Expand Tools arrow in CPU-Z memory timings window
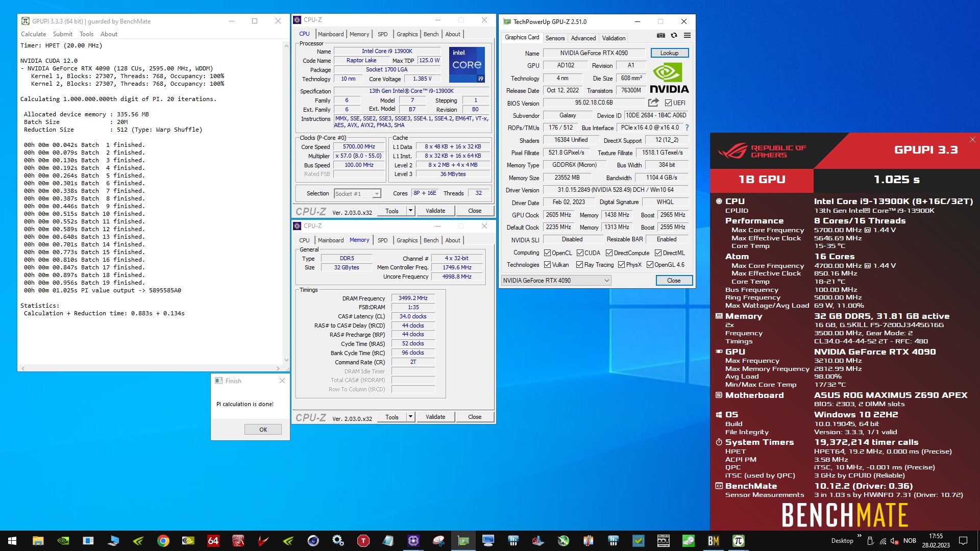 410,417
